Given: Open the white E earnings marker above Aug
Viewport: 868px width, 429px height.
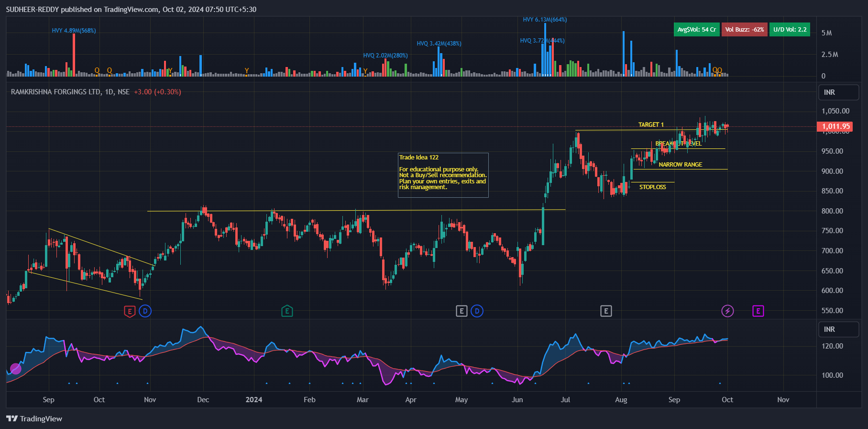Looking at the screenshot, I should click(x=606, y=311).
